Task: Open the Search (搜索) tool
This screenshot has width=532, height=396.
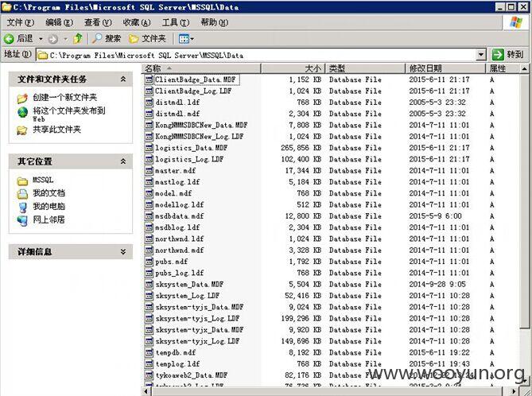Action: pyautogui.click(x=107, y=38)
